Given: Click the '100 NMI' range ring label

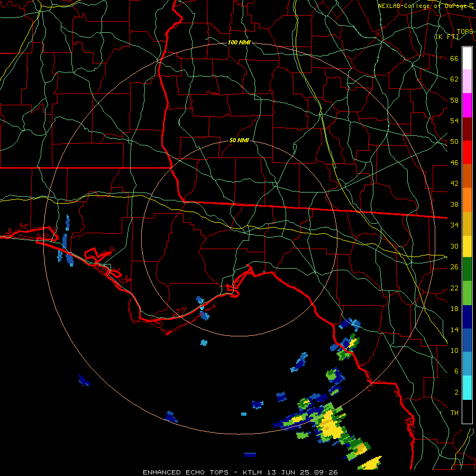Looking at the screenshot, I should (x=239, y=42).
